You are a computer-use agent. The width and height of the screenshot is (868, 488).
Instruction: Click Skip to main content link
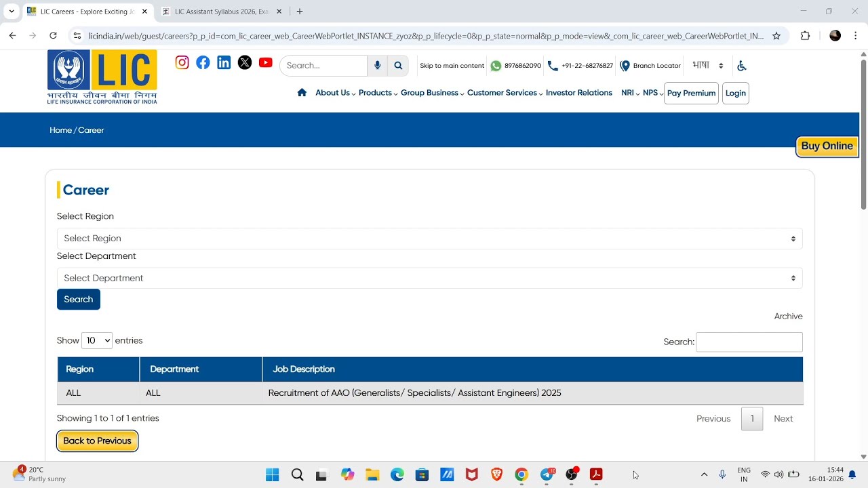(452, 66)
